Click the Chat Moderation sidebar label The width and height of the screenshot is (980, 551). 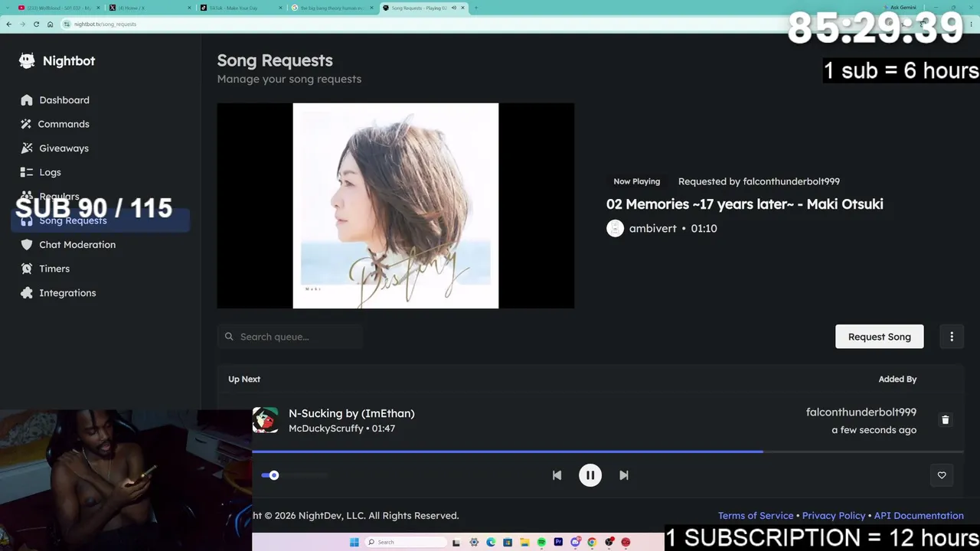[77, 245]
